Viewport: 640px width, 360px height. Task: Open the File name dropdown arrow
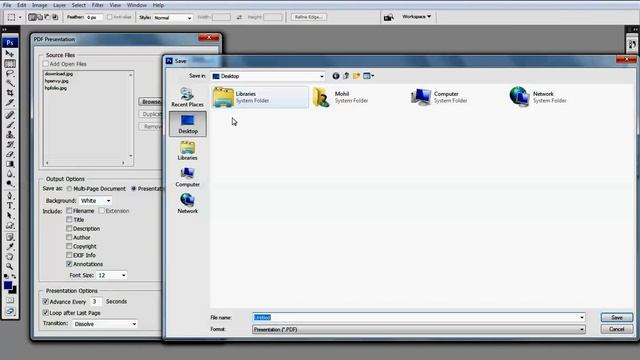coord(582,318)
